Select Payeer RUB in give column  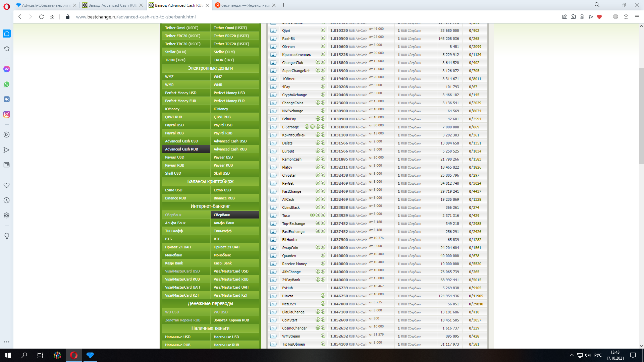click(x=186, y=165)
